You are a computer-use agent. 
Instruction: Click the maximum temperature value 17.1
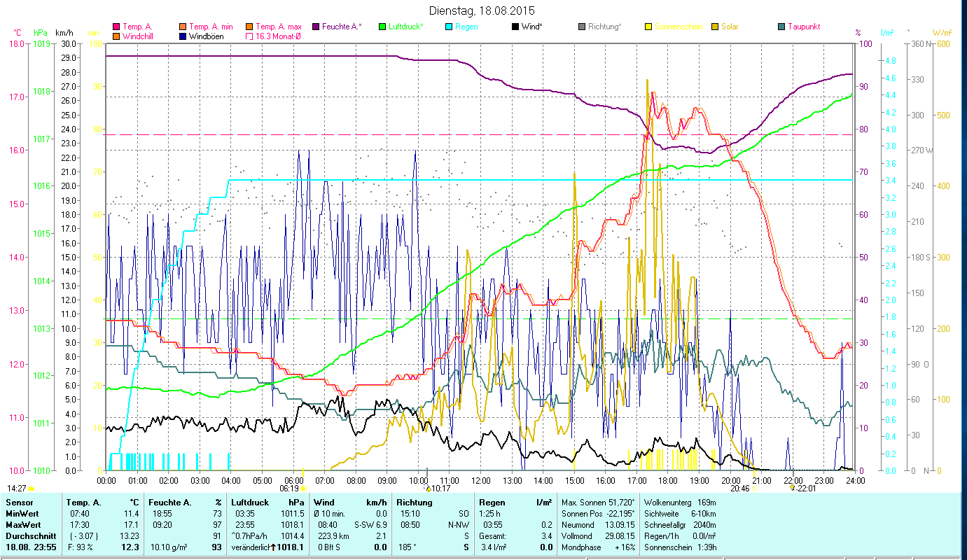click(132, 525)
